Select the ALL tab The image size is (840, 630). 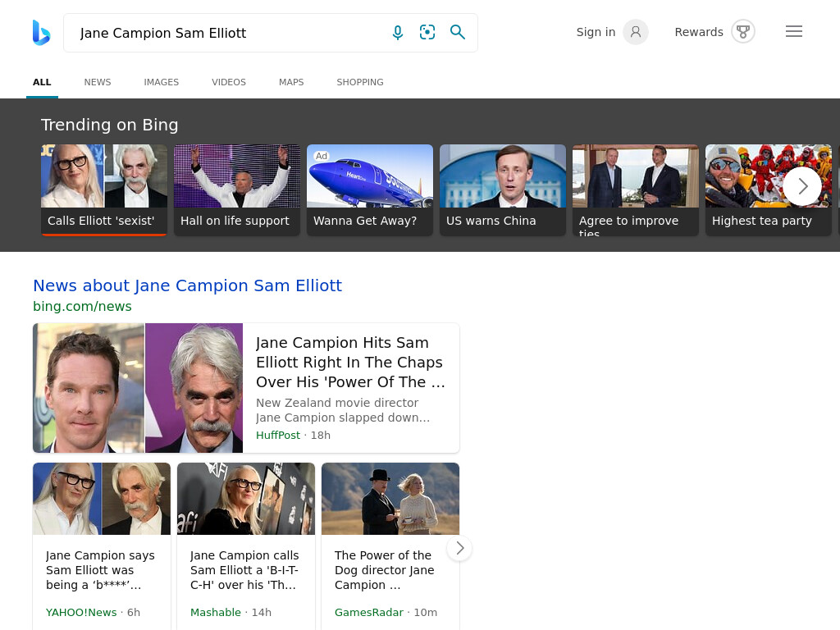[42, 82]
